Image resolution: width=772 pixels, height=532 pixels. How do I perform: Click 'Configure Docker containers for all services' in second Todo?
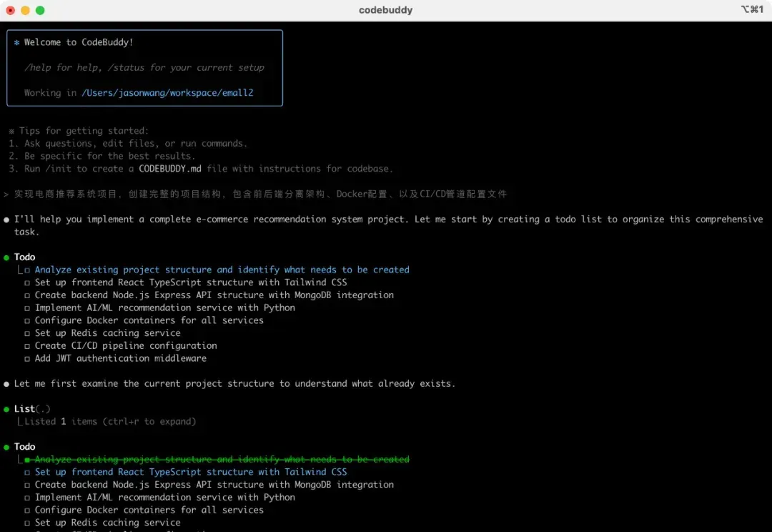click(x=149, y=510)
